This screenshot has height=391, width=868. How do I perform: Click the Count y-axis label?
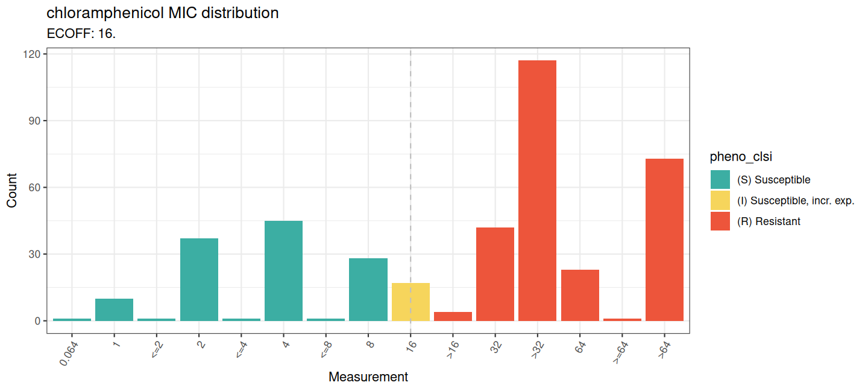pyautogui.click(x=12, y=191)
